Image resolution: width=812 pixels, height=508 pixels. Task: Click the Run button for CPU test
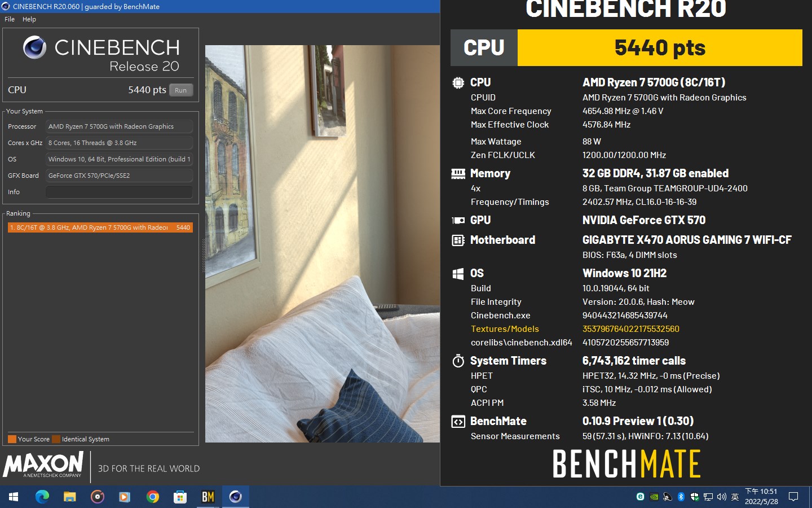[180, 90]
